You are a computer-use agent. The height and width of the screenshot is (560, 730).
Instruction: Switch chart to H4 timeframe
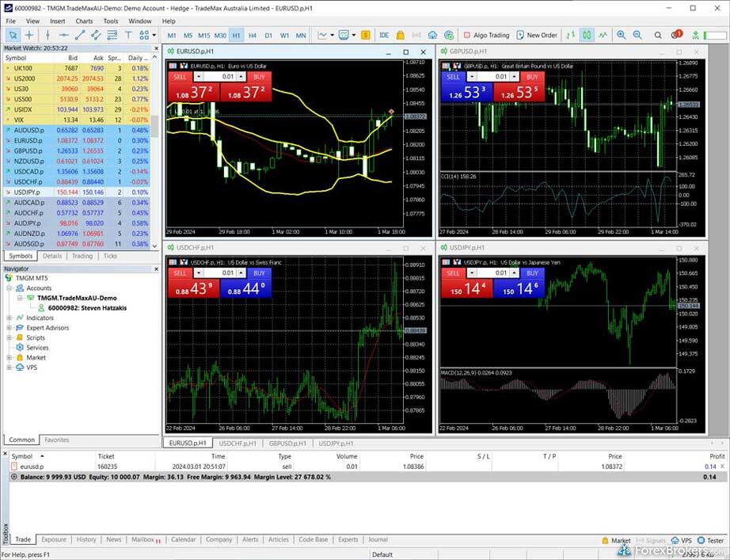point(253,36)
